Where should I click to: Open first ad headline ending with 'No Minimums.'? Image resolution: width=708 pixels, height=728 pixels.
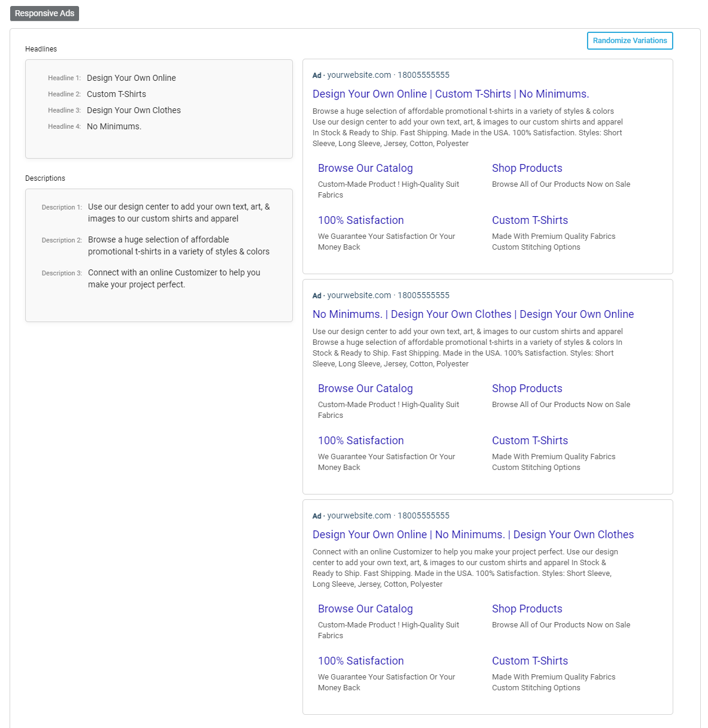point(450,94)
